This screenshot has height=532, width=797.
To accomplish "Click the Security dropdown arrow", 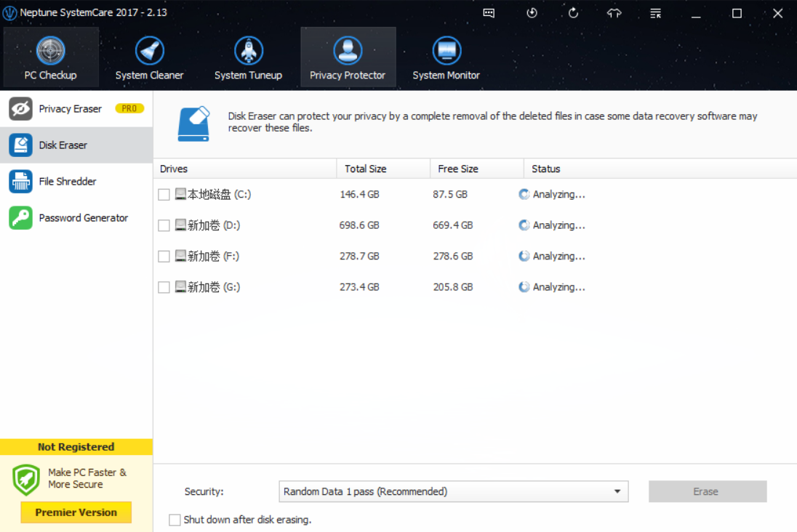I will (x=617, y=491).
